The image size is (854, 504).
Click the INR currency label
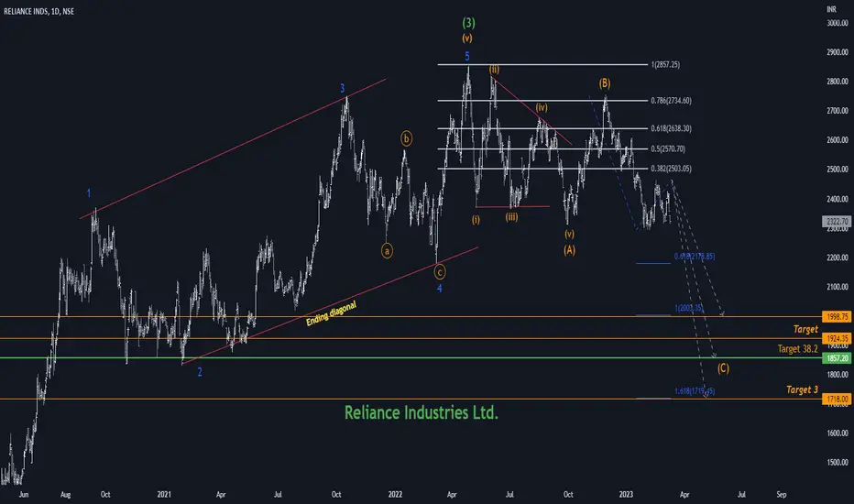tap(831, 9)
